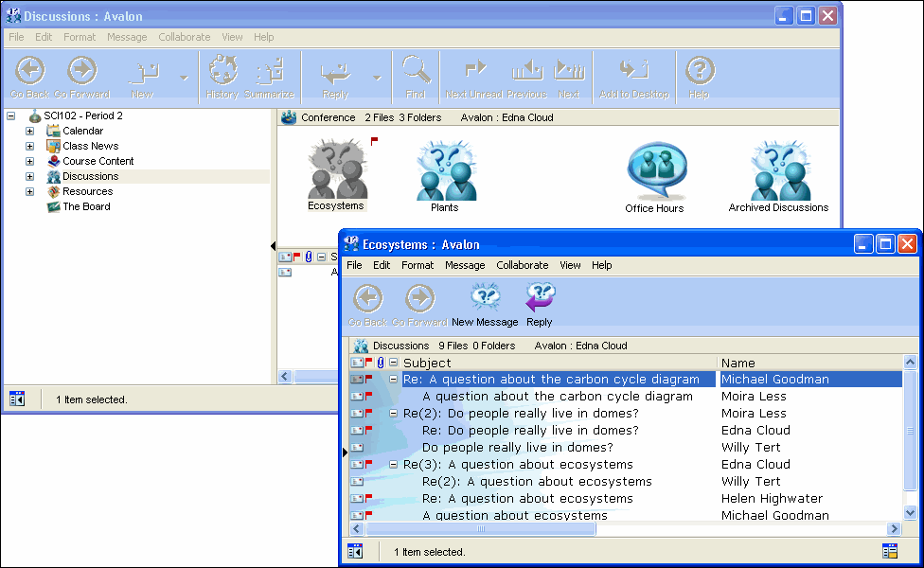The width and height of the screenshot is (924, 568).
Task: Open Message menu in Discussions window
Action: (x=127, y=37)
